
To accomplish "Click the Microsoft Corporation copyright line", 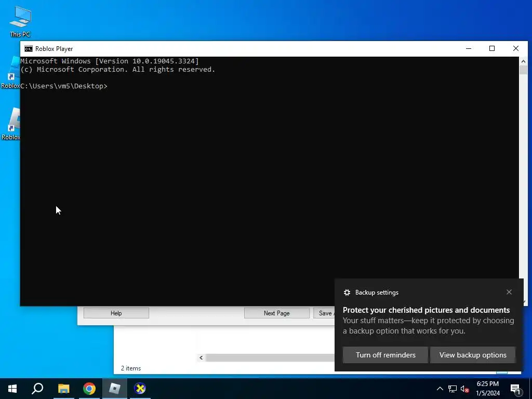I will [118, 70].
